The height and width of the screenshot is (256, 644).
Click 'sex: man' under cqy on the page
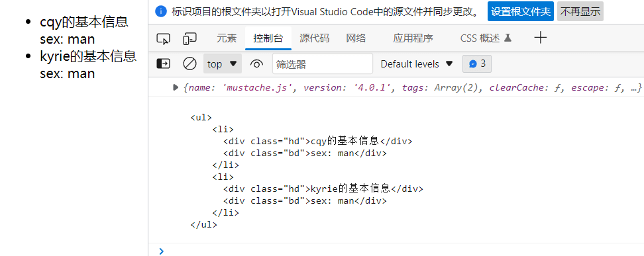[x=68, y=40]
